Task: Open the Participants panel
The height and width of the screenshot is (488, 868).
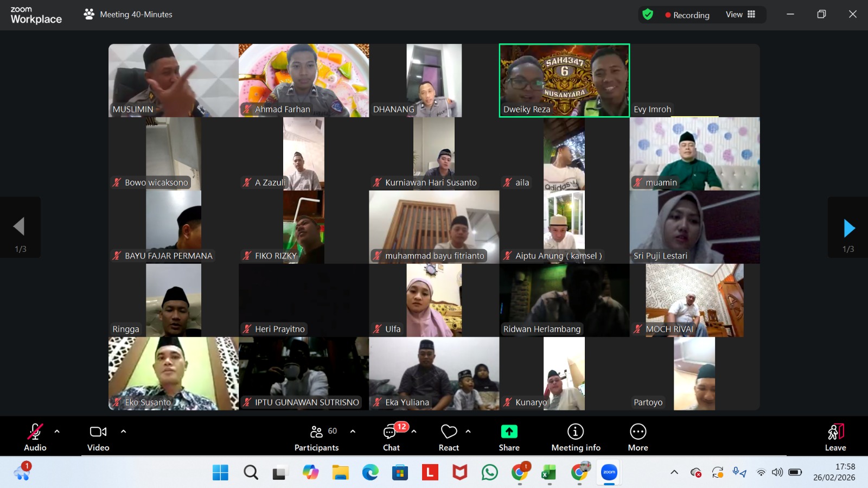Action: (x=317, y=438)
